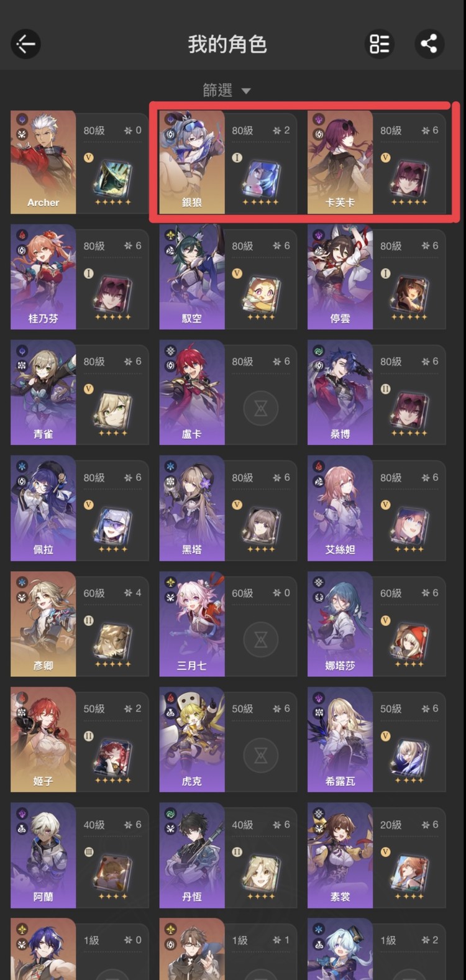Open the 彥卿 character card
Screen dimensions: 466x980
pos(80,624)
